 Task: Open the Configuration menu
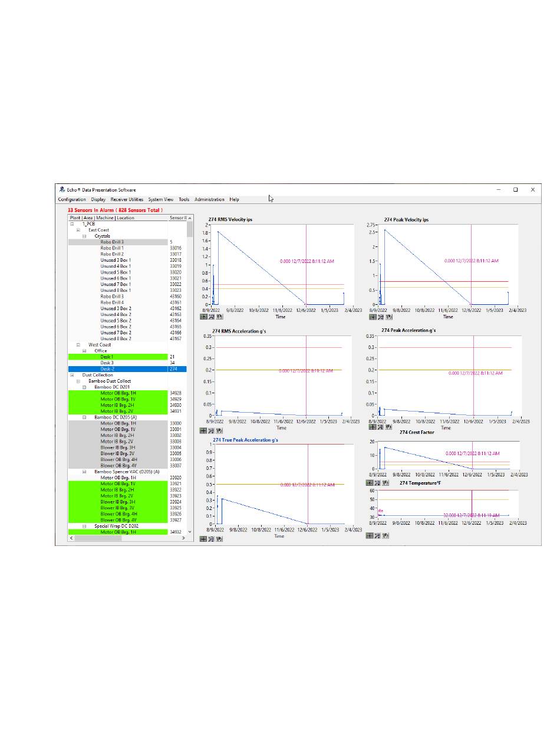pyautogui.click(x=72, y=199)
